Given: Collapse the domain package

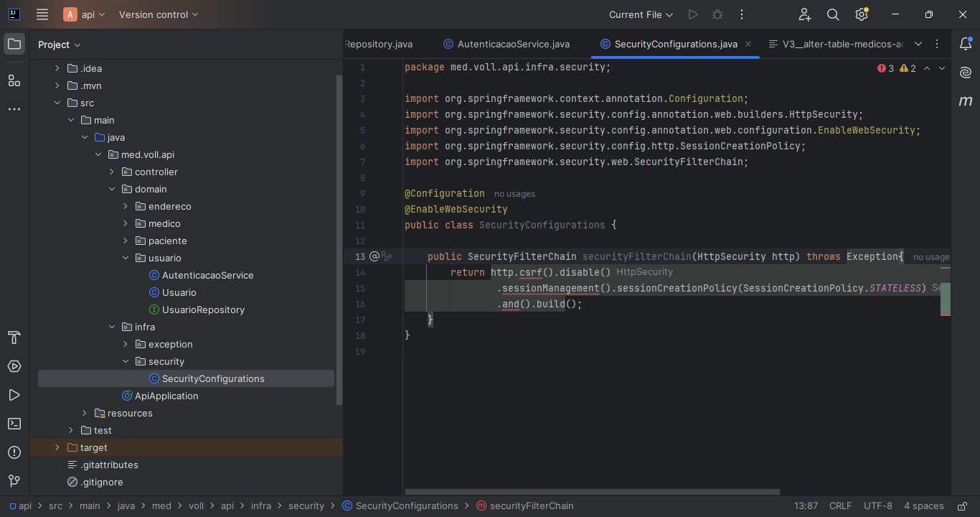Looking at the screenshot, I should pos(112,189).
